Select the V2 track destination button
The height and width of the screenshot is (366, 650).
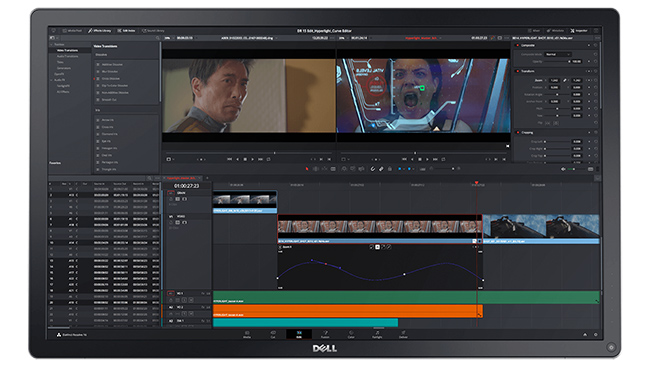point(171,193)
